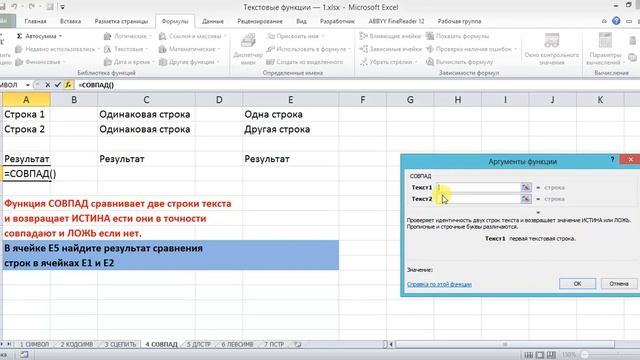Switch to sheet 7 ПСТР

[x=273, y=344]
